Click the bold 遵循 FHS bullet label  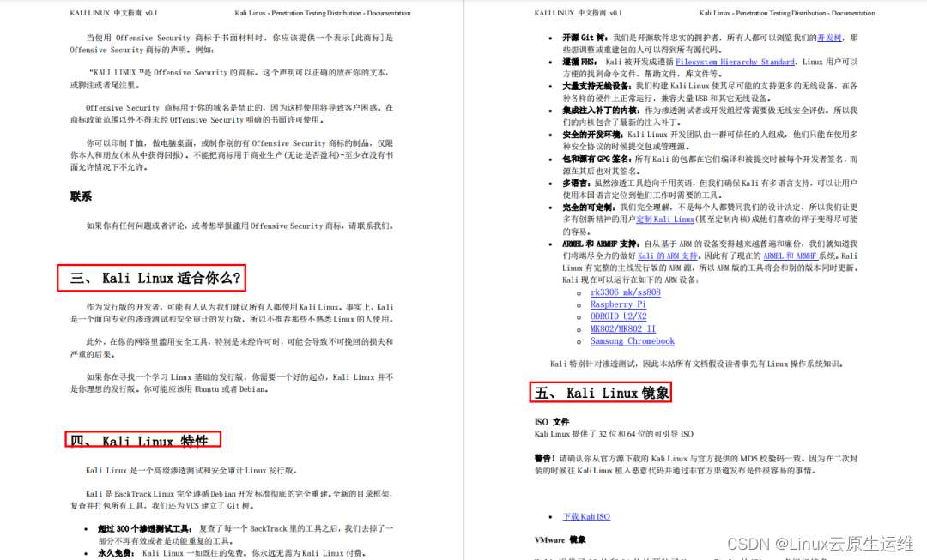579,62
